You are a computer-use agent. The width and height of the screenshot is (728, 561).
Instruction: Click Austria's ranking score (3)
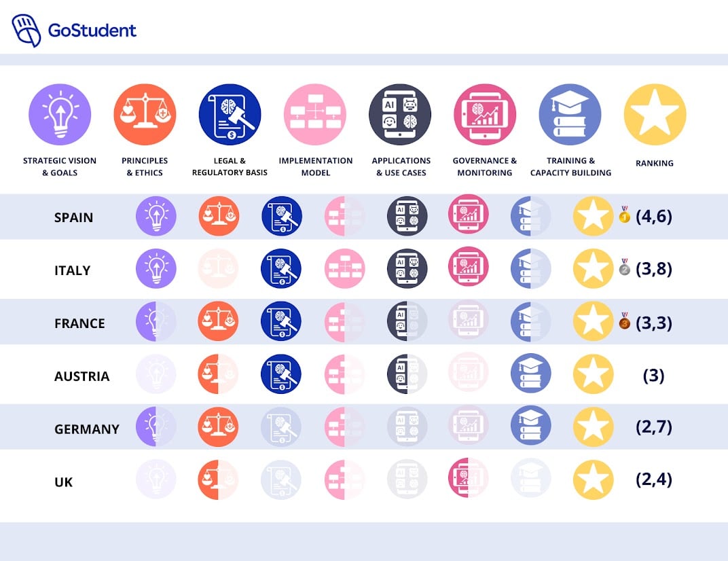pos(653,376)
